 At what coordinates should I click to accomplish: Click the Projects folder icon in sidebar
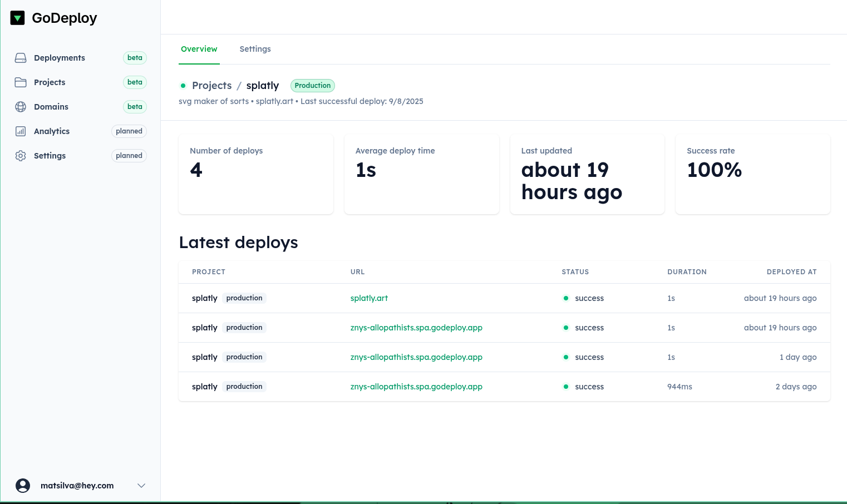pyautogui.click(x=21, y=82)
